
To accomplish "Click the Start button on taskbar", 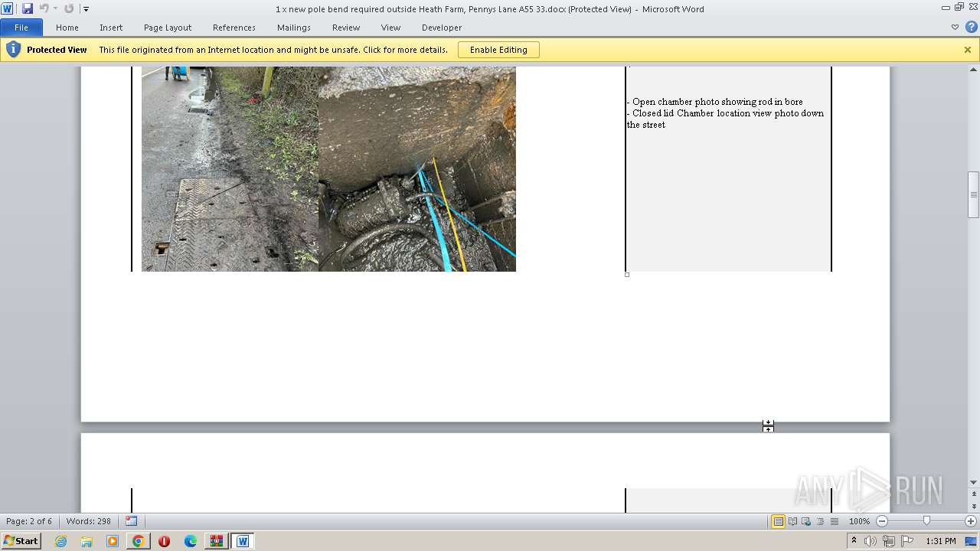I will [21, 541].
